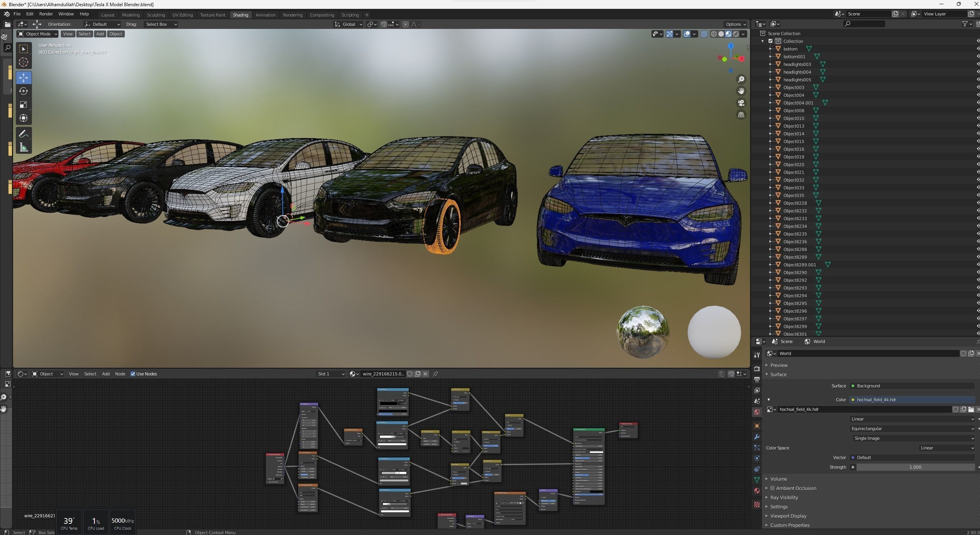The width and height of the screenshot is (980, 535).
Task: Open the Object Data mesh properties tab
Action: point(757,480)
